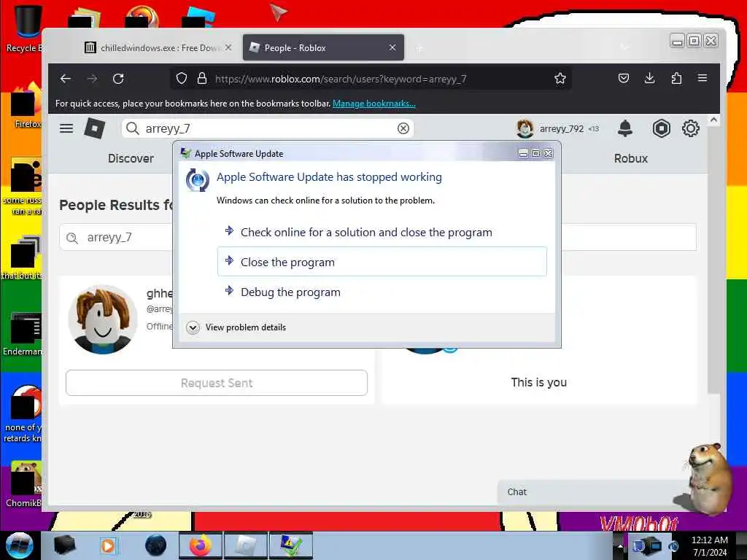
Task: Click the Roblox taskbar window item
Action: pyautogui.click(x=246, y=545)
